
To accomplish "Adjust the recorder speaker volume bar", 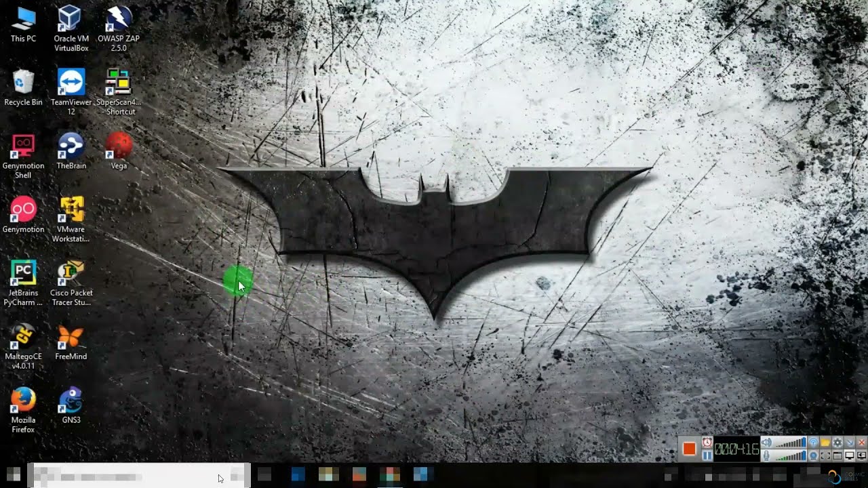I will [790, 442].
